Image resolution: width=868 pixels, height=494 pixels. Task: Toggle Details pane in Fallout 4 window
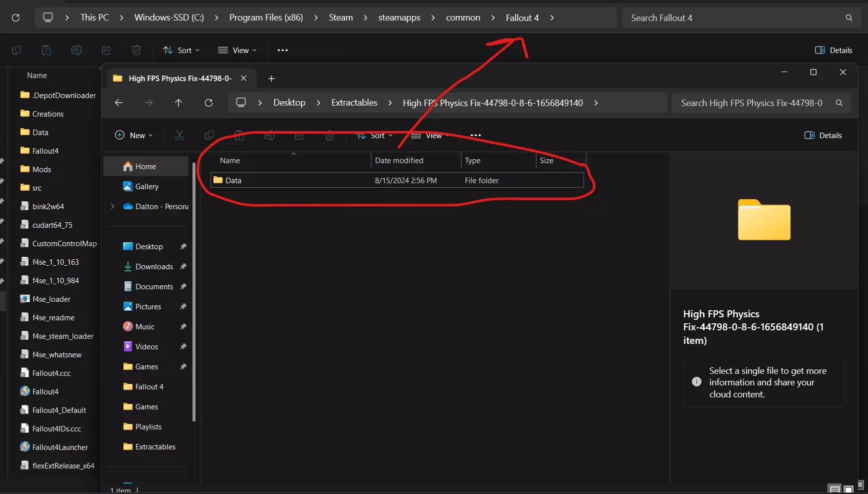[833, 50]
